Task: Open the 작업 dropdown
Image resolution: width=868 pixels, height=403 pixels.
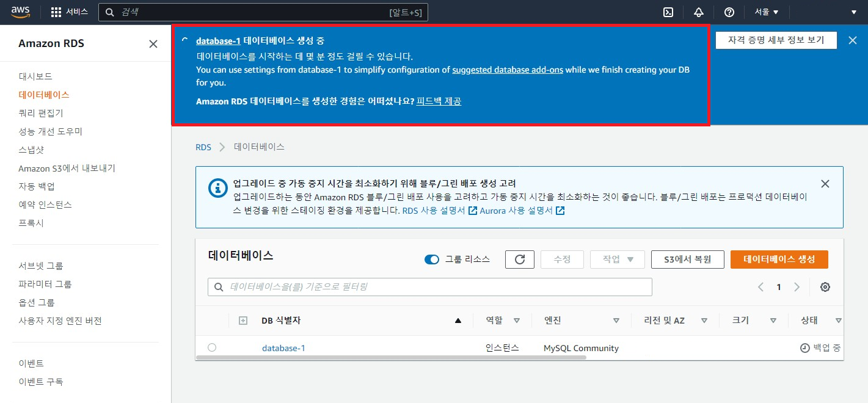Action: pyautogui.click(x=618, y=260)
